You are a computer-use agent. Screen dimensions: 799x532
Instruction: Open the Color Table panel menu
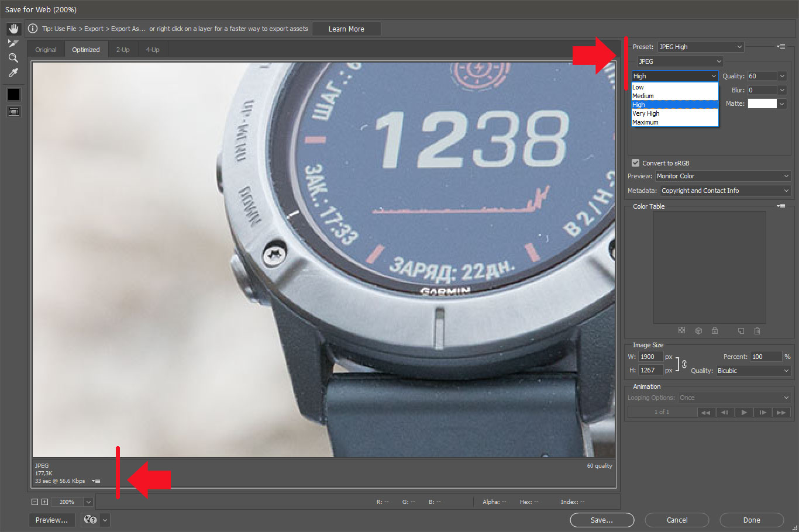click(x=781, y=206)
